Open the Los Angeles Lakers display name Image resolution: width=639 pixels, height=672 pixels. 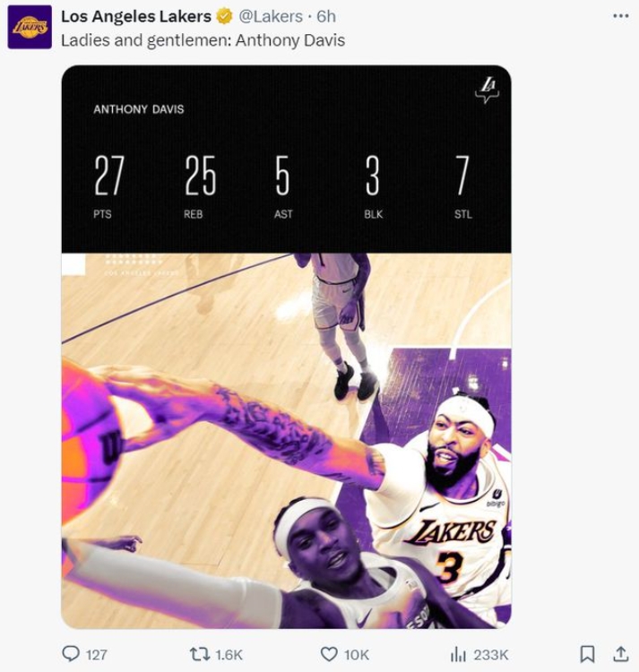coord(136,17)
